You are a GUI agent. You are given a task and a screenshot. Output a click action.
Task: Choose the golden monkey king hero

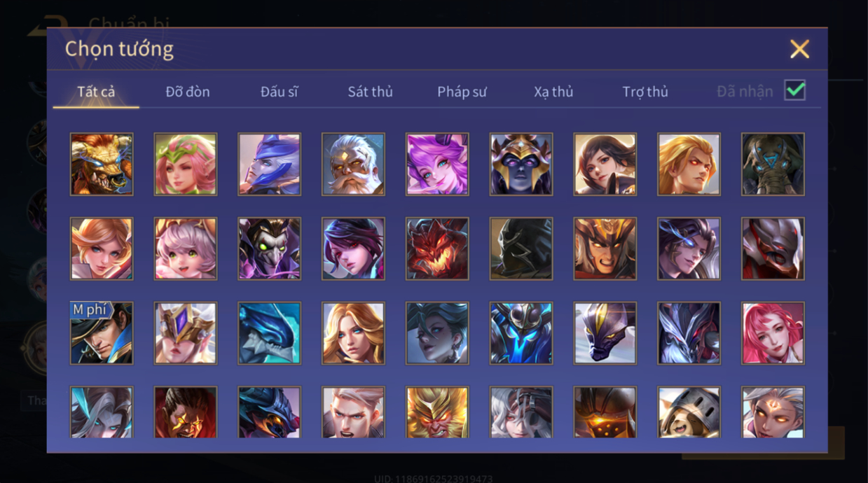[x=437, y=412]
